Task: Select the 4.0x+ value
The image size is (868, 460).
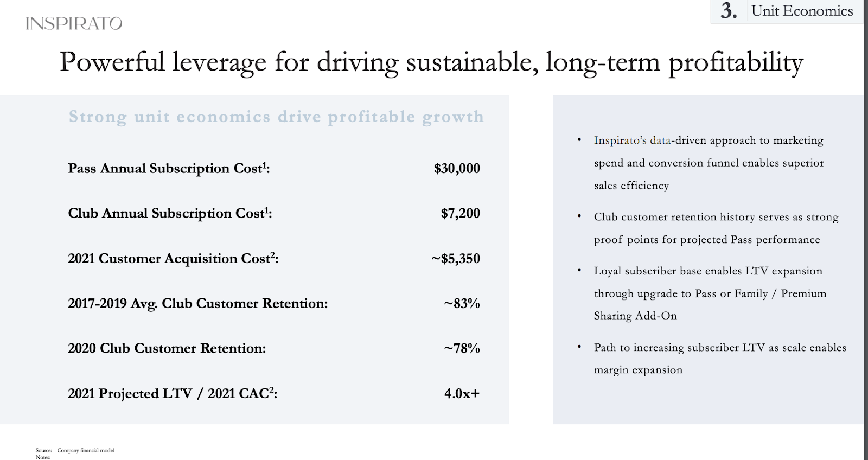Action: tap(462, 393)
